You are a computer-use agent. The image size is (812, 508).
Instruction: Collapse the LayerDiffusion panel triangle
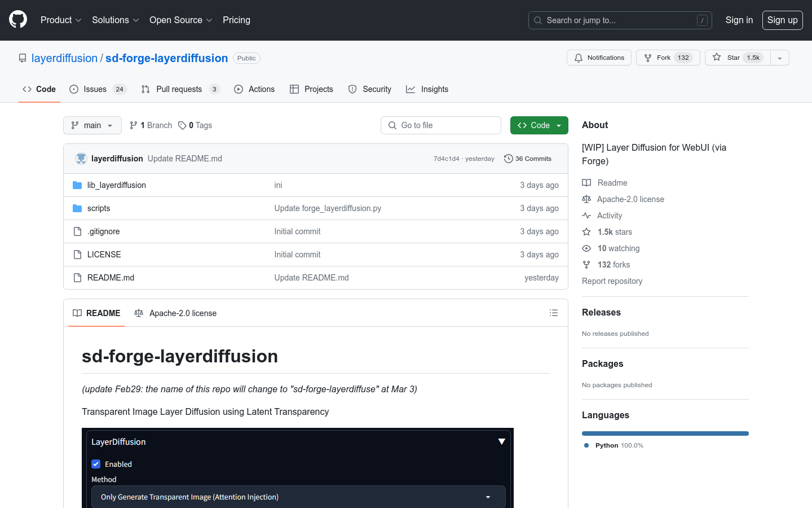coord(501,441)
